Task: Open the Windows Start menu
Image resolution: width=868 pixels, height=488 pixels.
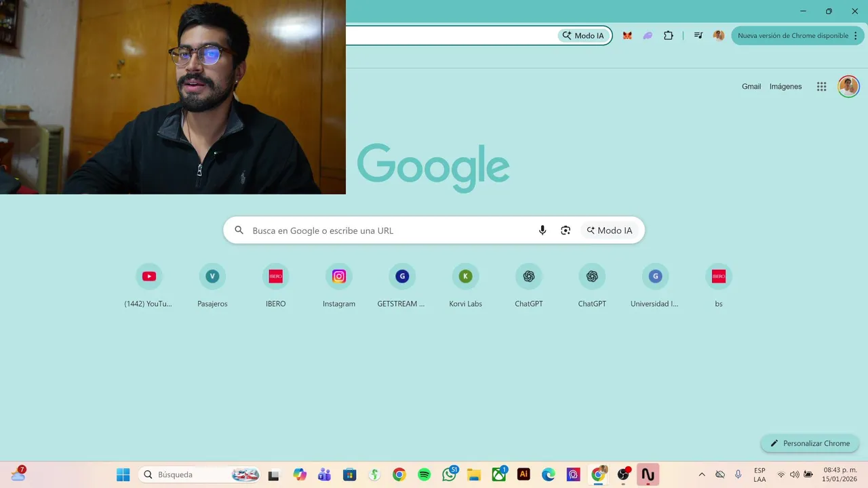Action: [x=123, y=474]
